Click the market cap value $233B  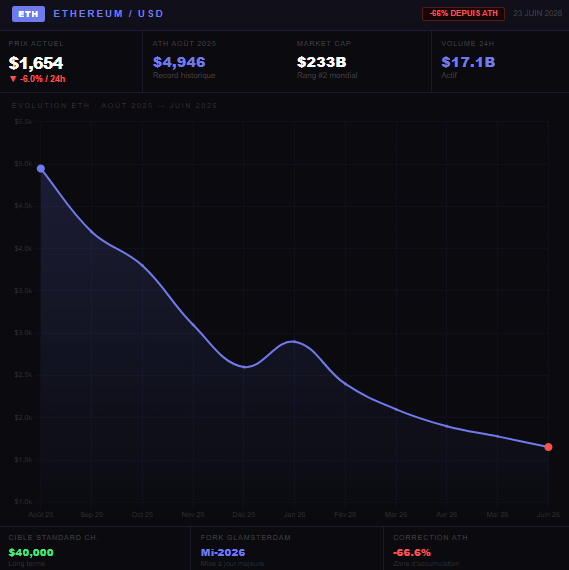321,62
